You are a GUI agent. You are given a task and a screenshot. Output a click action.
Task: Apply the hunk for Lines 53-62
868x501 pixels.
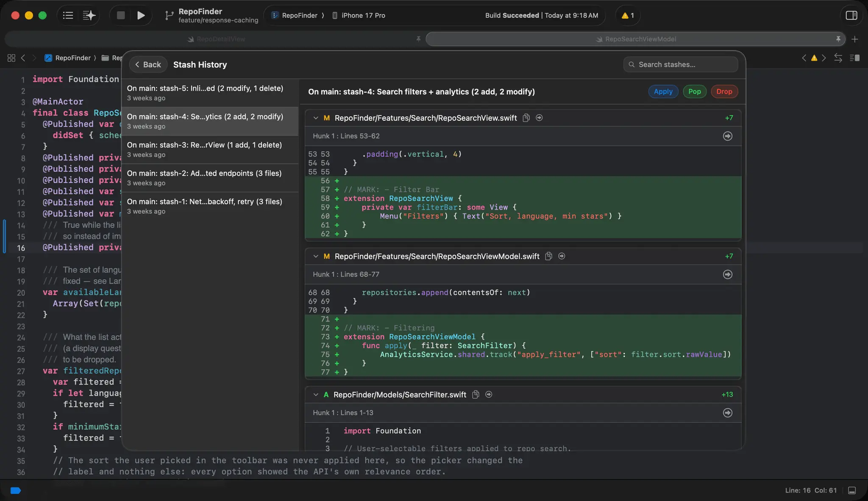[727, 136]
